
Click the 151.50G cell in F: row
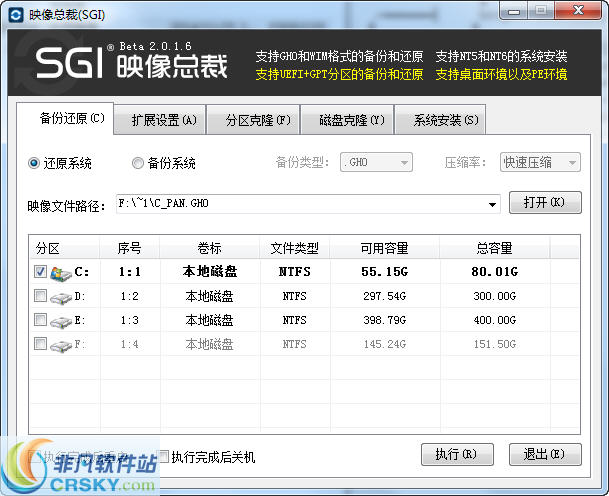click(494, 344)
